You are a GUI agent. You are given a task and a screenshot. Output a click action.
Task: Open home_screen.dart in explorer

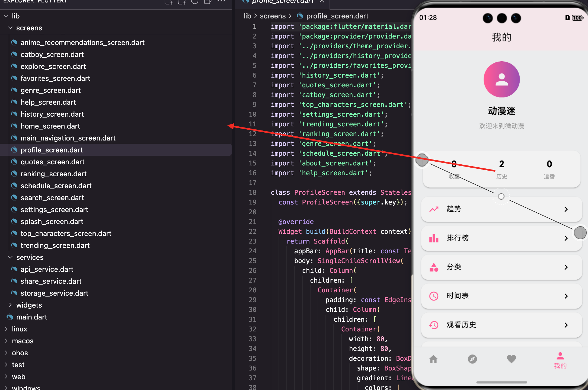pos(50,126)
